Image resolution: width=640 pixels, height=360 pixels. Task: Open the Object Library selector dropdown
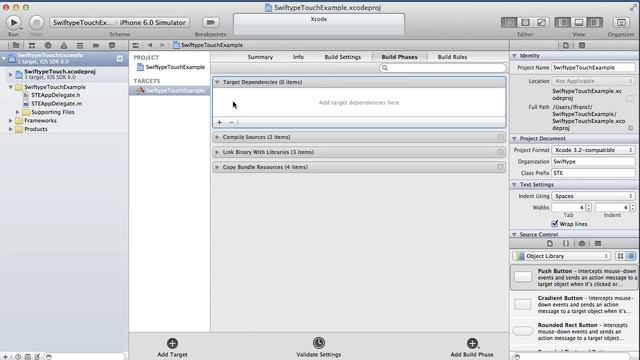562,256
